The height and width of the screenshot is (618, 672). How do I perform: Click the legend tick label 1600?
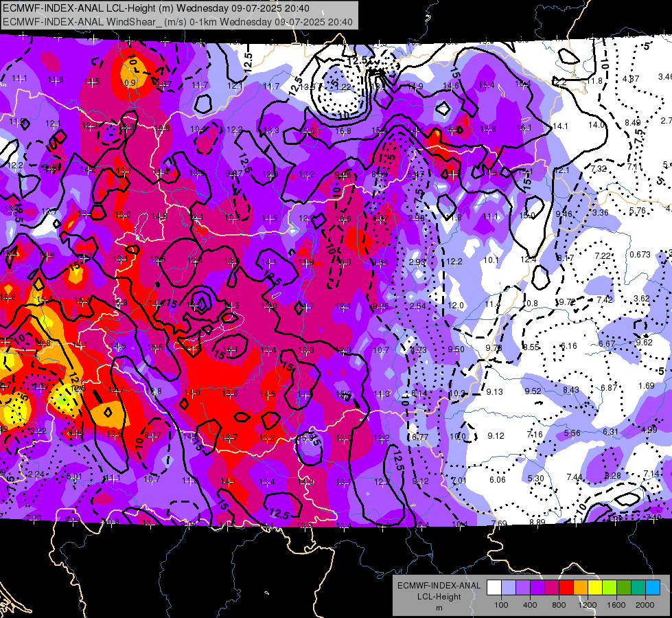point(616,605)
